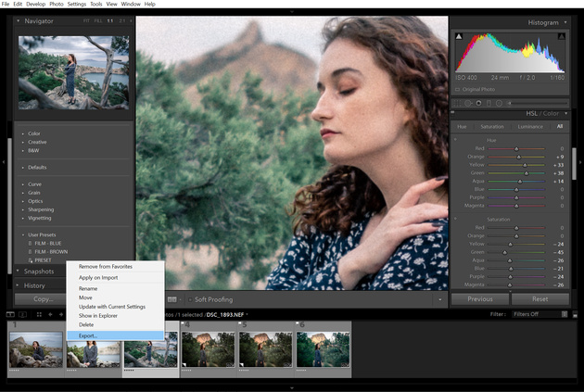Viewport: 584px width, 392px height.
Task: Select the Radial Filter tool
Action: point(499,103)
